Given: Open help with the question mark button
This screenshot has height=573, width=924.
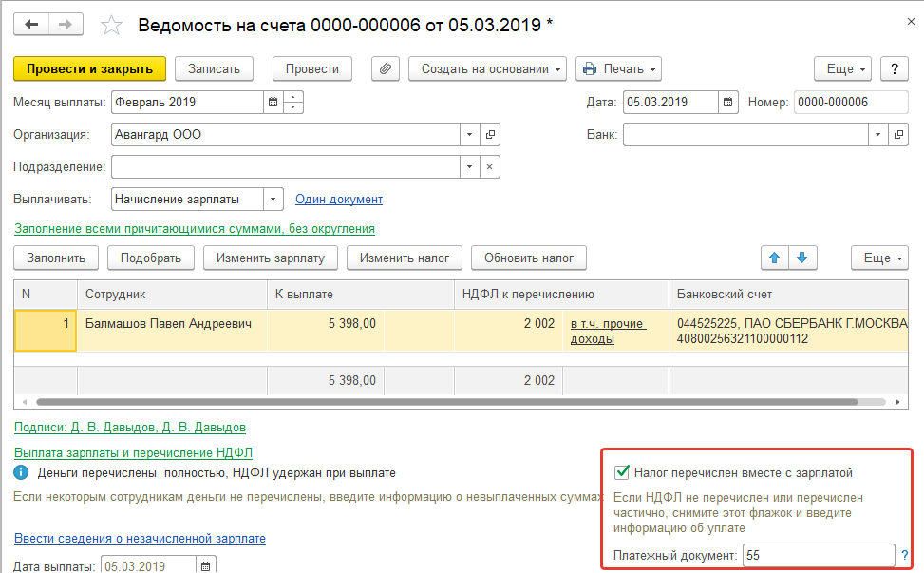Looking at the screenshot, I should coord(895,69).
